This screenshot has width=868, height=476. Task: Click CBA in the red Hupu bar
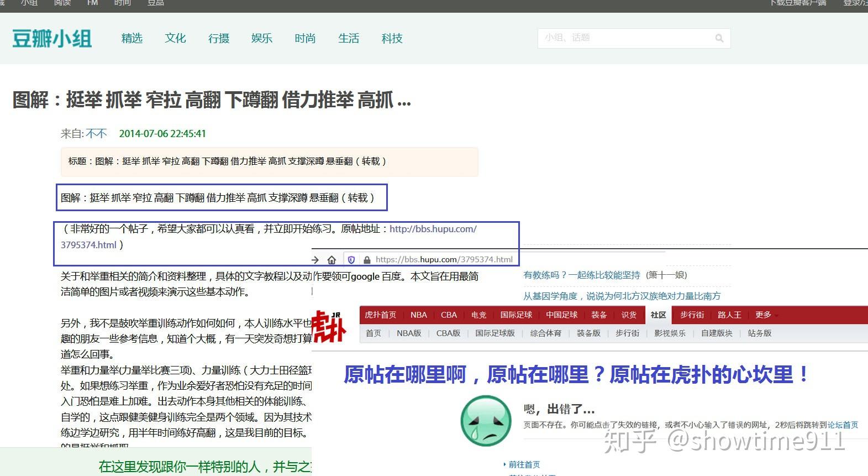[x=449, y=315]
